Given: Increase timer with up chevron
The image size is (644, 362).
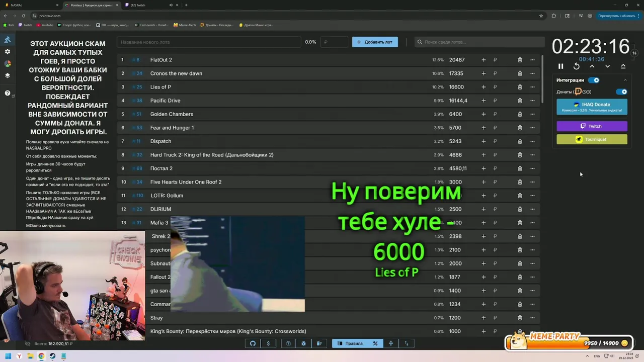Looking at the screenshot, I should coord(592,66).
